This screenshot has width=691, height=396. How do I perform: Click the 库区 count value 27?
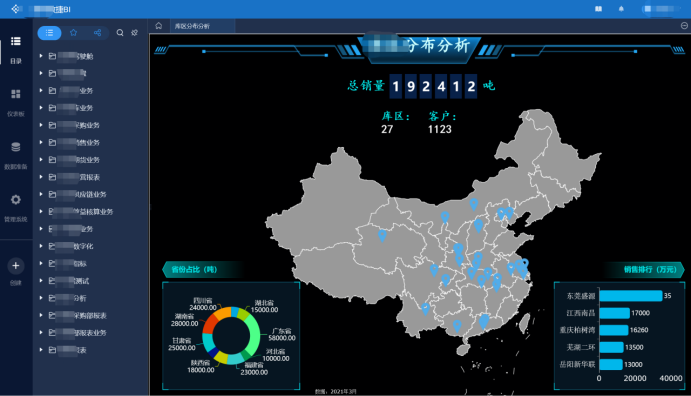(x=387, y=129)
